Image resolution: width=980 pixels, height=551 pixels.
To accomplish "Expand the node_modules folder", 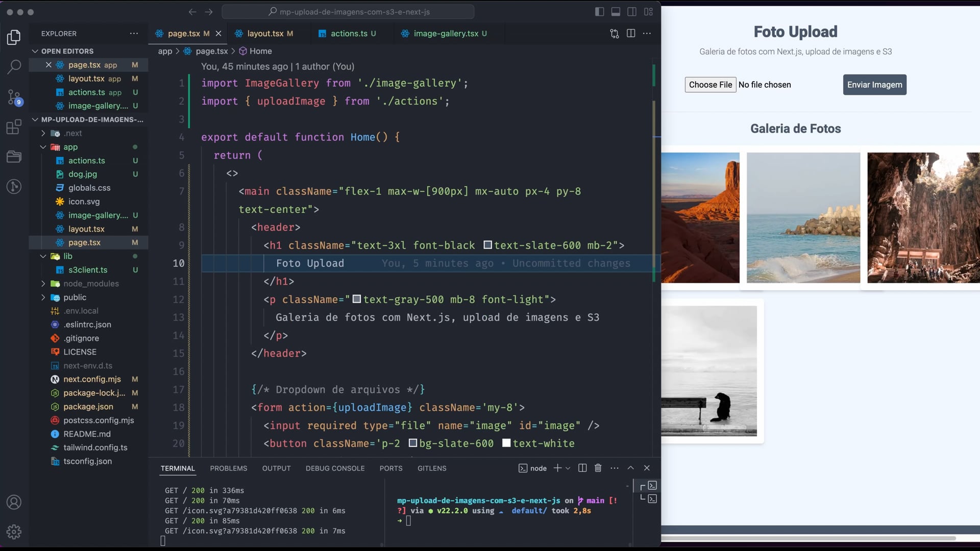I will (43, 284).
